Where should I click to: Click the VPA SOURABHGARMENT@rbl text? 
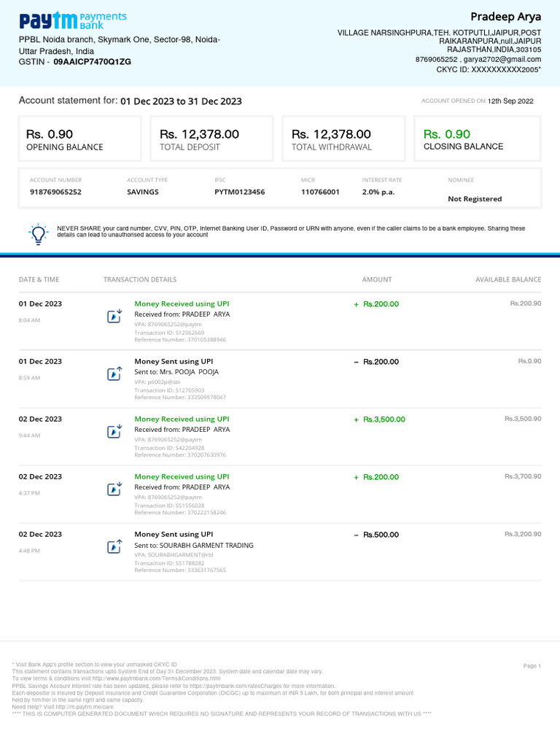pos(174,555)
